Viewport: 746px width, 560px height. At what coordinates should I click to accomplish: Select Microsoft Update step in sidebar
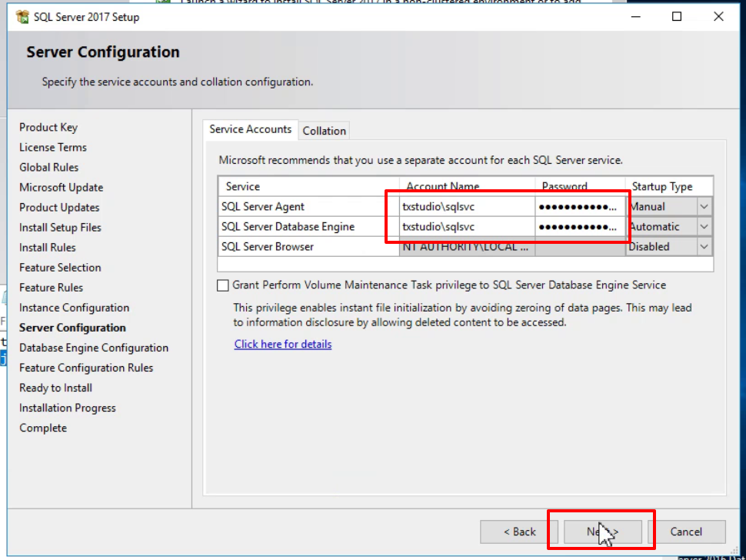pyautogui.click(x=61, y=188)
